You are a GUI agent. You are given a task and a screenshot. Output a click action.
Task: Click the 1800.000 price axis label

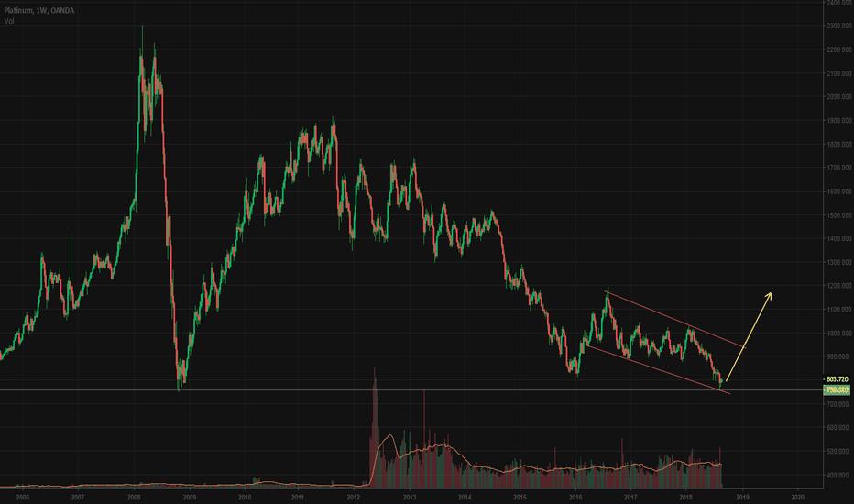pyautogui.click(x=839, y=145)
